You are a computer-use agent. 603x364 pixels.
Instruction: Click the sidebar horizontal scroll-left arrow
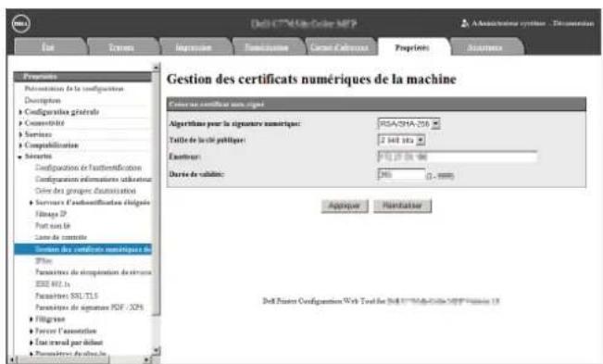[12, 359]
